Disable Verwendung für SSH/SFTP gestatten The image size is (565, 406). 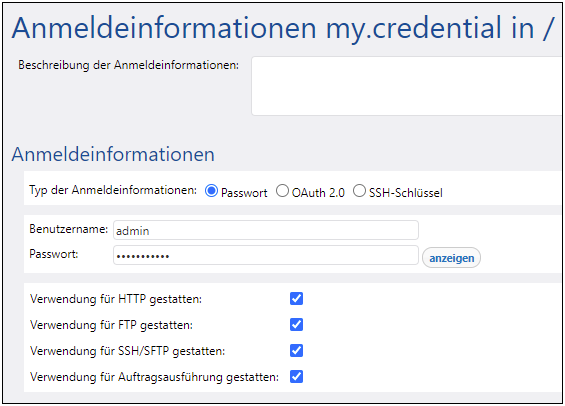[x=296, y=351]
